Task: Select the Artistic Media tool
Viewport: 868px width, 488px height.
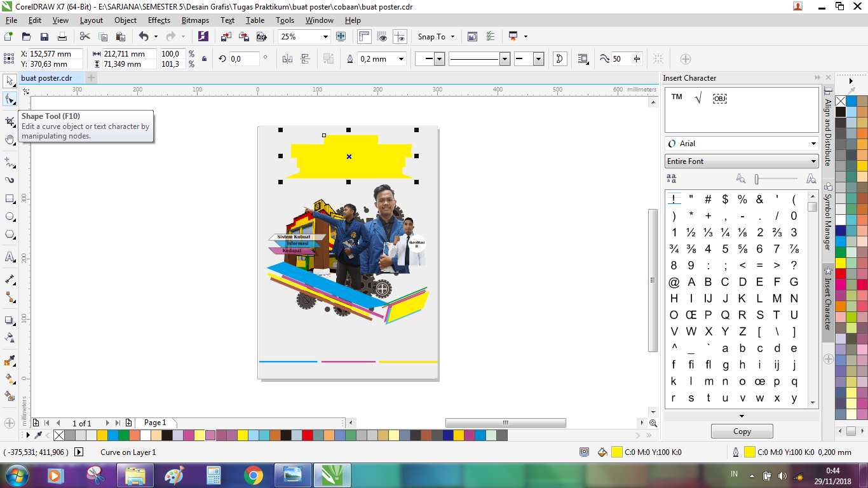Action: coord(10,180)
